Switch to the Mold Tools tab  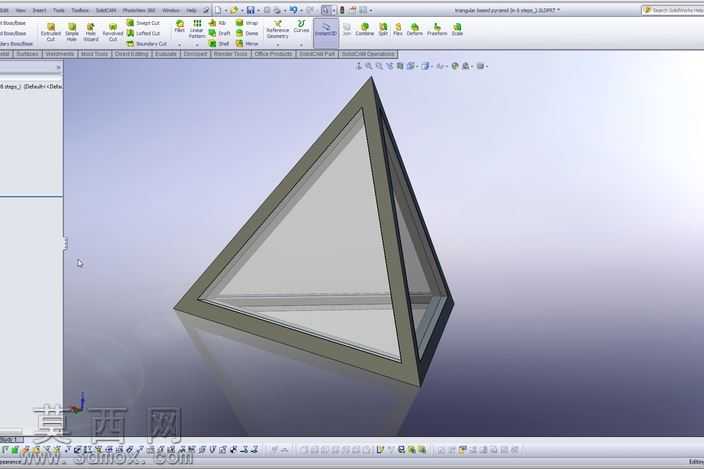95,54
